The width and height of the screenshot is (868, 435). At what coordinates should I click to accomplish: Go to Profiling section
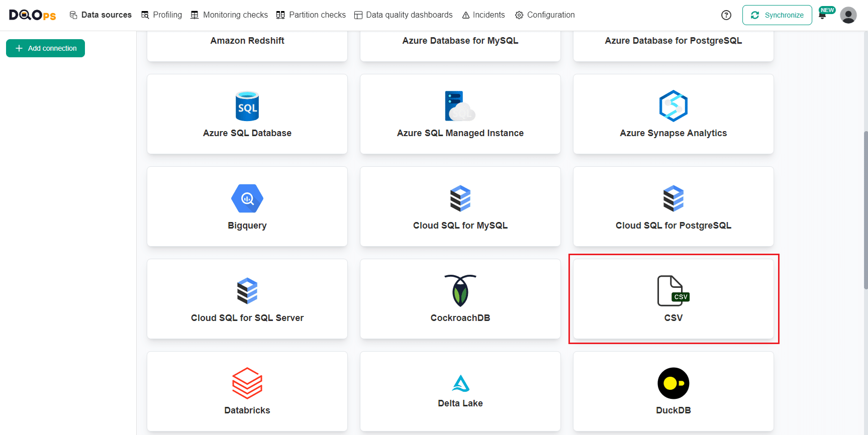[x=161, y=15]
